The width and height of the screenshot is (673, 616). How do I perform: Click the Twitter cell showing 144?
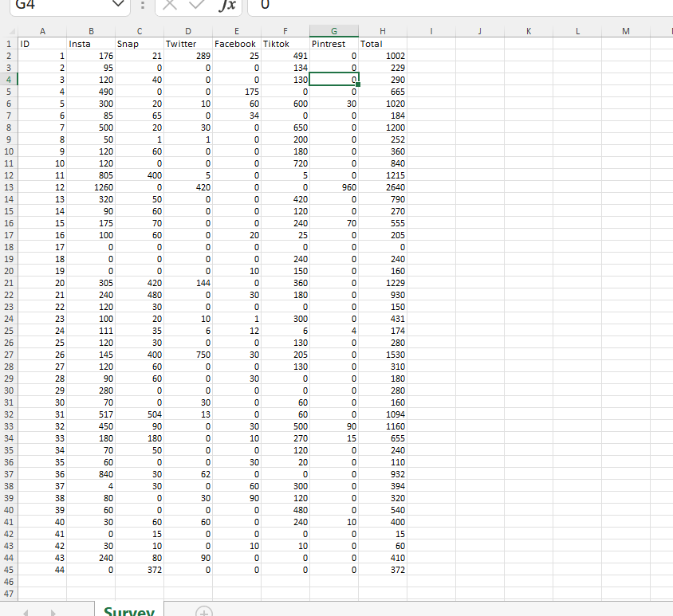188,283
